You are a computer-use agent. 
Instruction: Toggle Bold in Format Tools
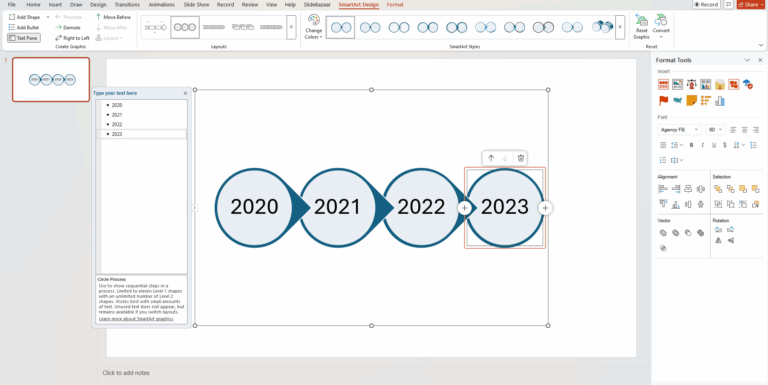click(x=691, y=145)
